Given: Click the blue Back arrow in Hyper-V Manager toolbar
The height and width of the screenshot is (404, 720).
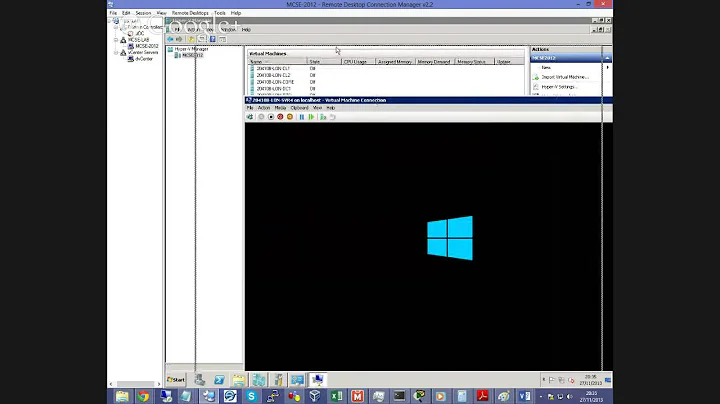Looking at the screenshot, I should pos(170,39).
